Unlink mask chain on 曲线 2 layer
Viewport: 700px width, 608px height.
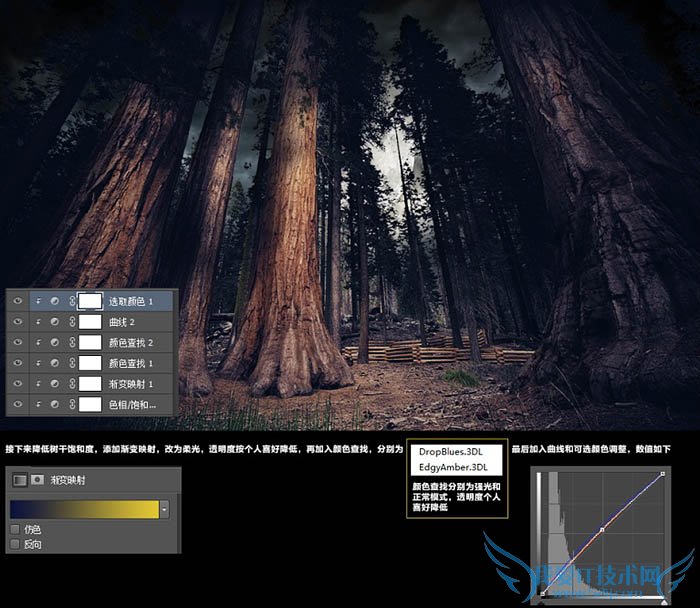click(x=72, y=322)
